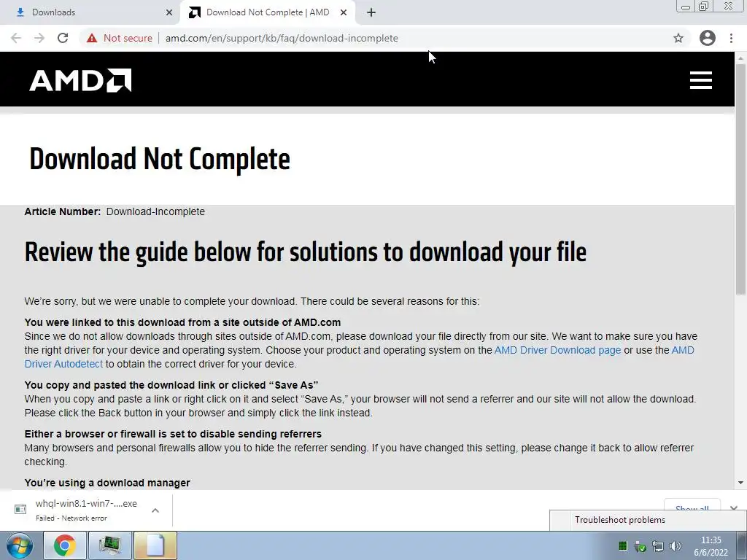
Task: Click the 'Review the guide below' heading
Action: click(306, 252)
